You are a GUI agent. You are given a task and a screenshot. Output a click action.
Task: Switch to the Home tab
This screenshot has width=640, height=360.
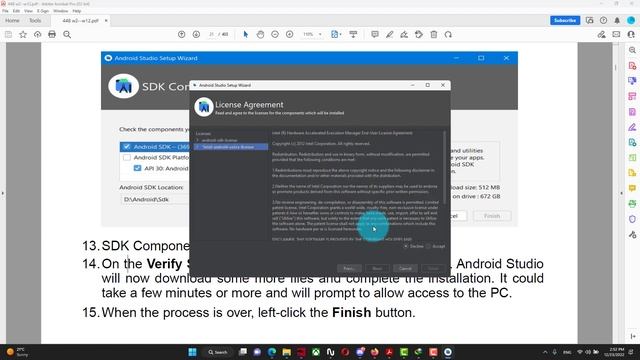pos(12,20)
